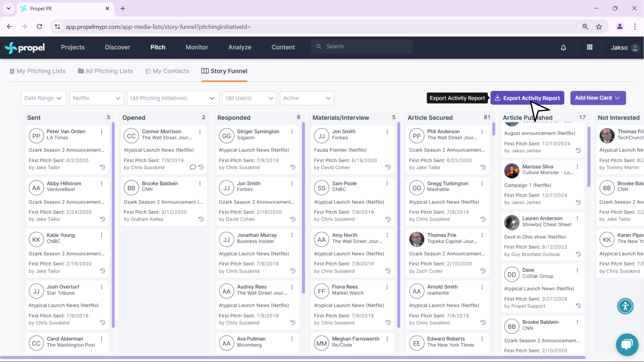The height and width of the screenshot is (362, 644).
Task: Open the browser tab search chevron
Action: tap(8, 8)
